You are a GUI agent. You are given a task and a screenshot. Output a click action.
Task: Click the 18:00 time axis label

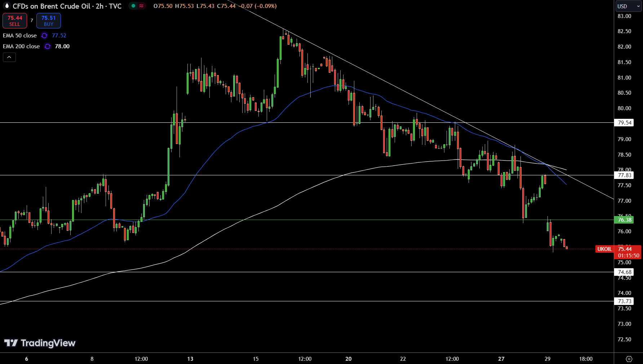pos(586,359)
